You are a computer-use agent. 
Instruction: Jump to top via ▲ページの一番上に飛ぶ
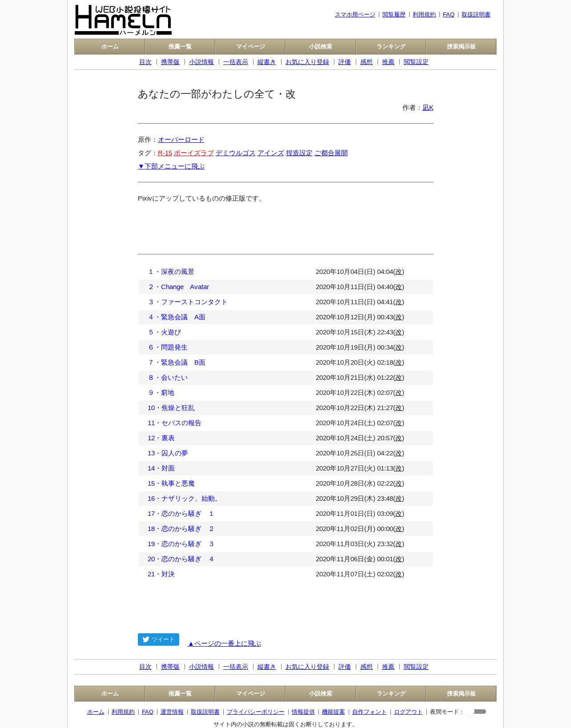coord(224,644)
